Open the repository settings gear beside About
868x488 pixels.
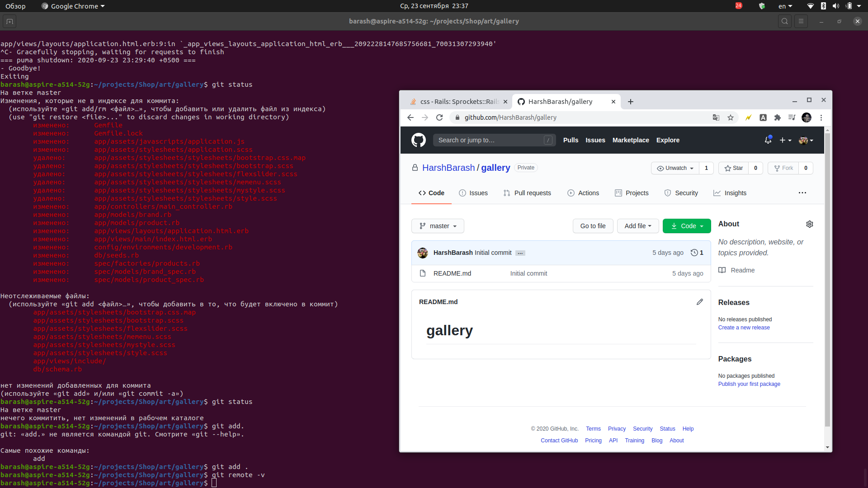[809, 224]
